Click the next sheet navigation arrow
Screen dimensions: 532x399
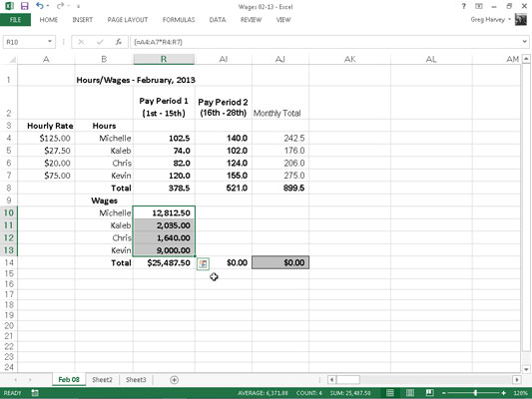pos(30,380)
